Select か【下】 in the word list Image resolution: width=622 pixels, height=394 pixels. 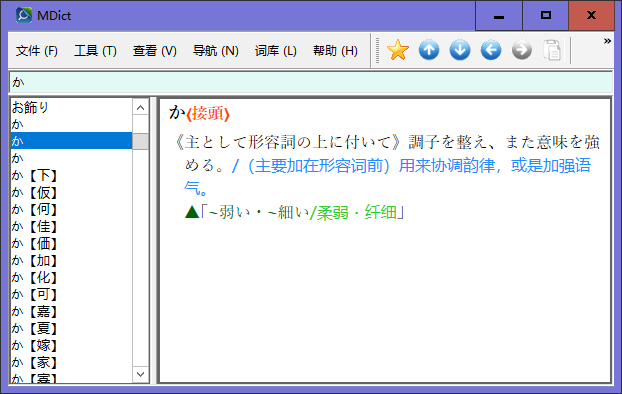click(71, 175)
